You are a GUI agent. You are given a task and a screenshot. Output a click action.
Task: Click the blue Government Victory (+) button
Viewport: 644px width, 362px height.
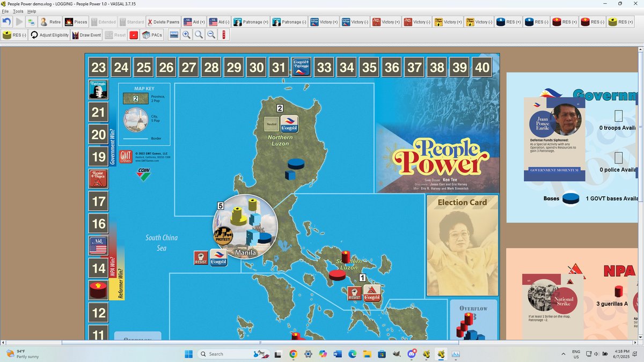[x=324, y=22]
